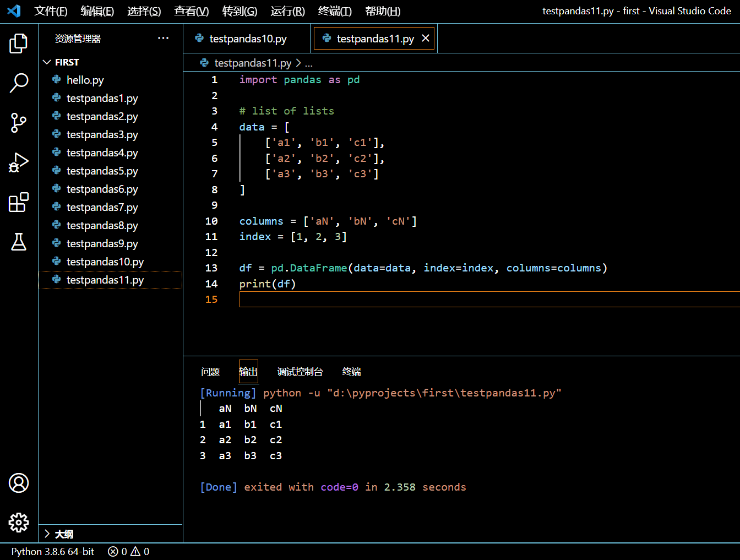
Task: Collapse the FIRST folder section
Action: (x=47, y=62)
